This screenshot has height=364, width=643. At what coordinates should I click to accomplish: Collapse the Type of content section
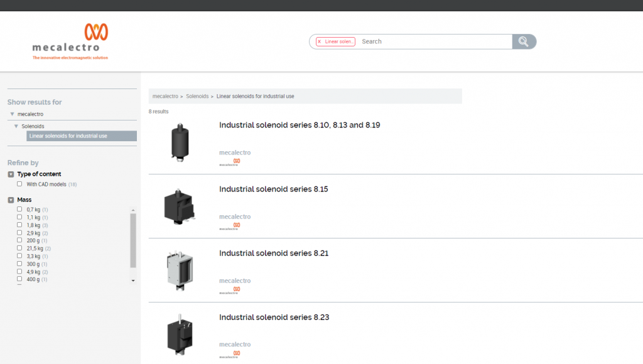coord(11,174)
